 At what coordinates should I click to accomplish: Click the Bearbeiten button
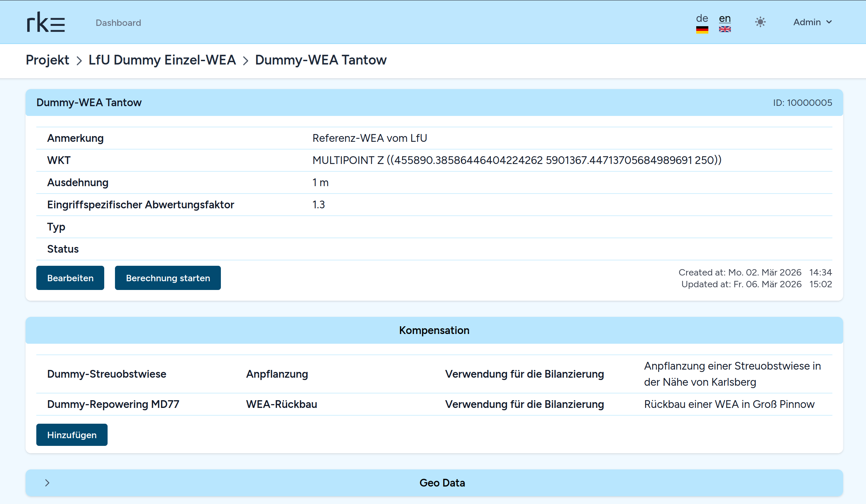pyautogui.click(x=70, y=278)
